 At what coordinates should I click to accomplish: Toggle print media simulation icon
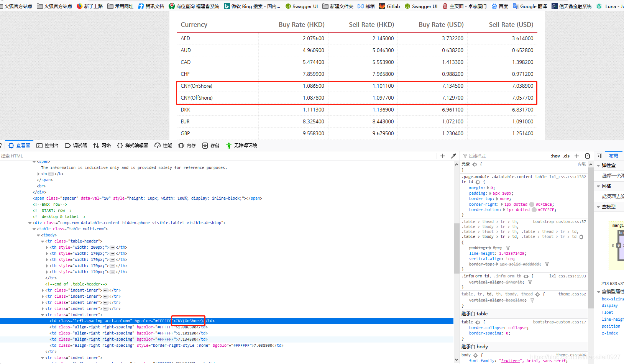(588, 156)
